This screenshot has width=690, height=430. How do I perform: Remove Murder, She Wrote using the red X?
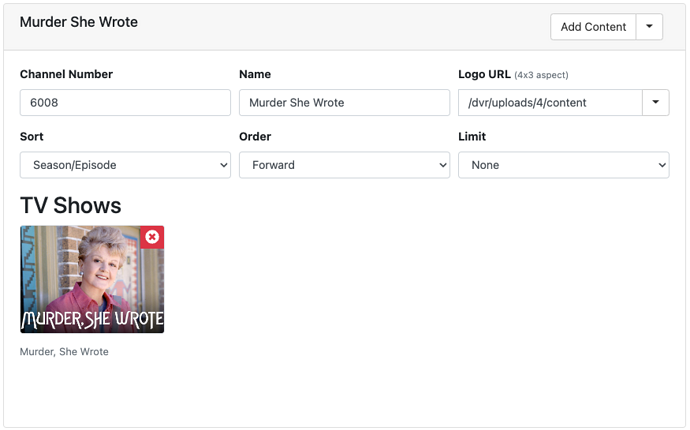(x=152, y=237)
